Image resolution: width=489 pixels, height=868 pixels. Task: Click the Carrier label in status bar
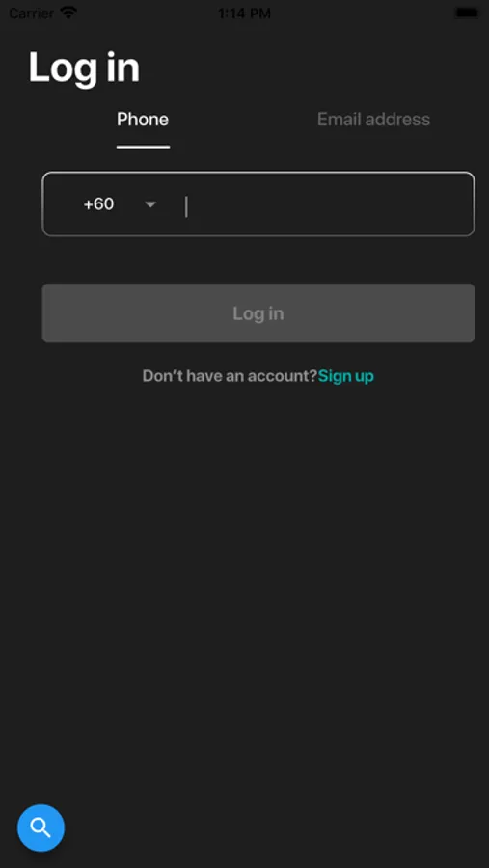32,13
